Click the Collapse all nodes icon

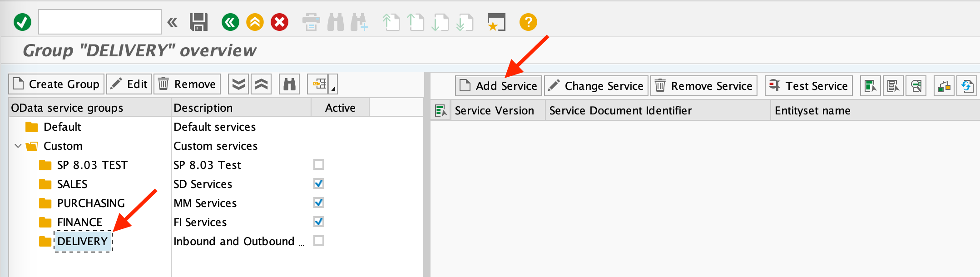click(261, 84)
